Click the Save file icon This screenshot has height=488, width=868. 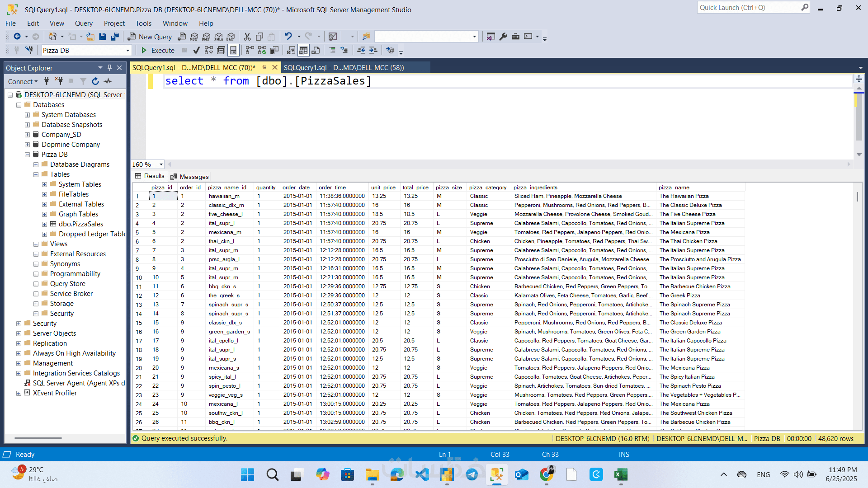pos(103,37)
